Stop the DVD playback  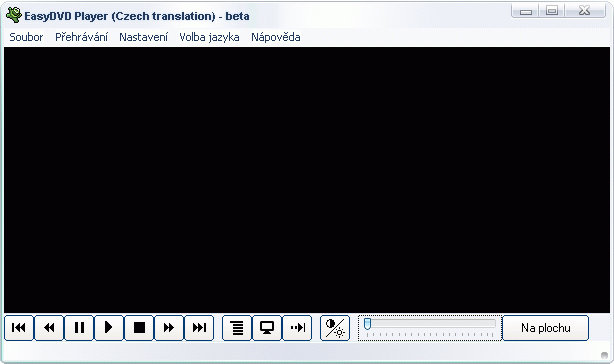[139, 328]
